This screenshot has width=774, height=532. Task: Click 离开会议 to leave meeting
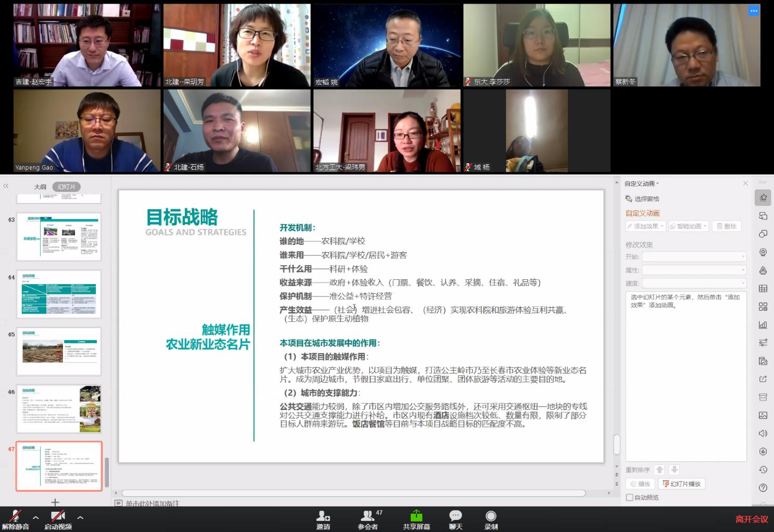(751, 519)
